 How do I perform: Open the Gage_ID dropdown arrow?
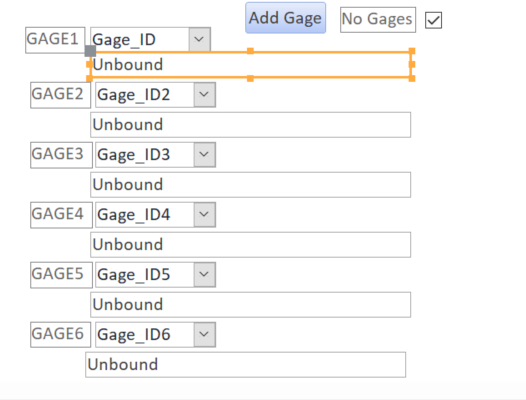tap(199, 40)
